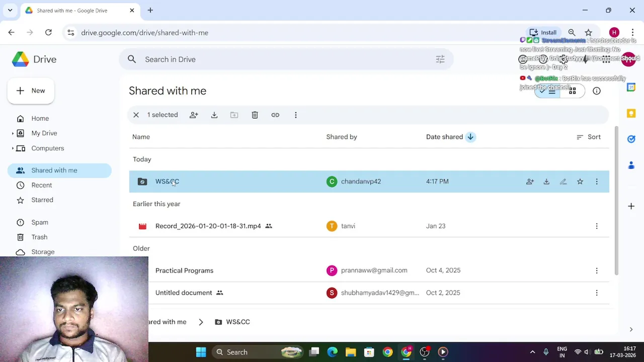Click the search magnifier icon in Drive
644x362 pixels.
point(132,59)
